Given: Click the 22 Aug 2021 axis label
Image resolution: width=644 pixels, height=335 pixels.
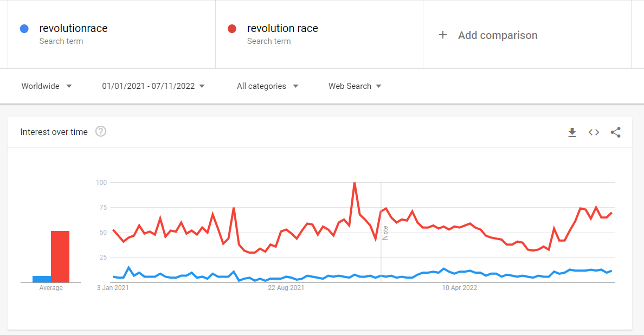Looking at the screenshot, I should (286, 288).
